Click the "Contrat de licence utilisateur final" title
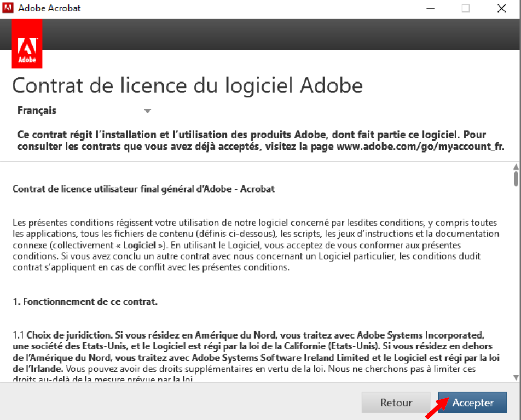This screenshot has height=420, width=521. 143,189
